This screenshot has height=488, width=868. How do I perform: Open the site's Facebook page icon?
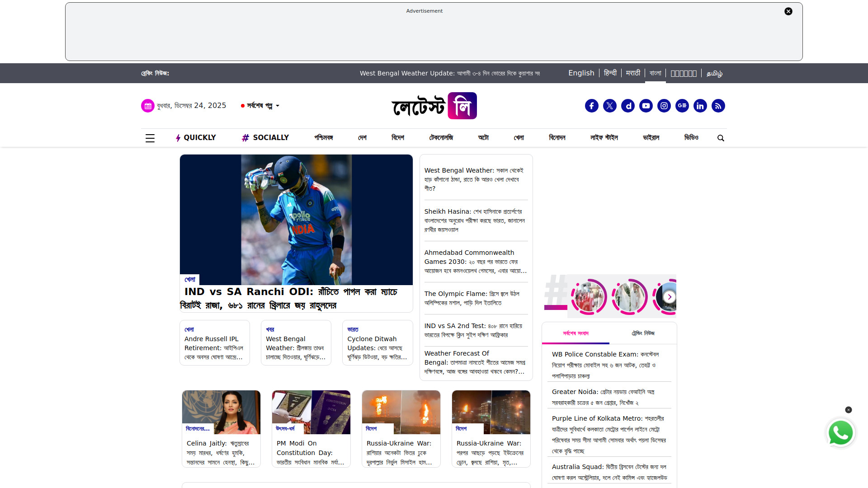coord(591,105)
